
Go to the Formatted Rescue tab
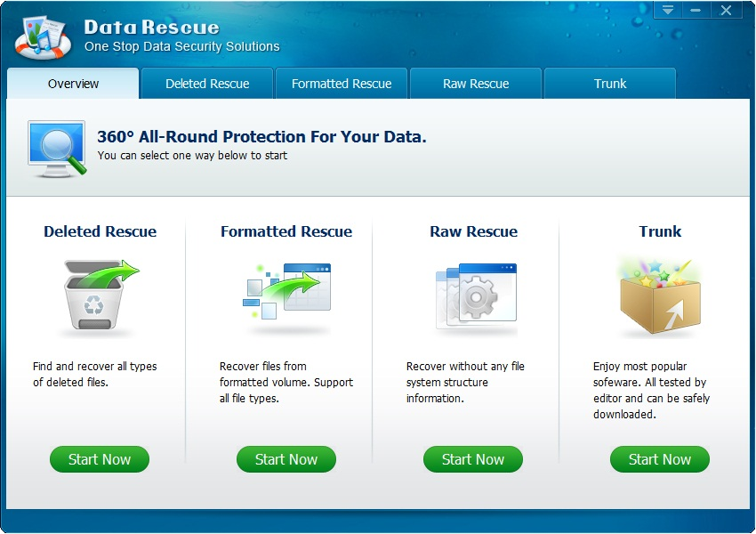[x=342, y=84]
